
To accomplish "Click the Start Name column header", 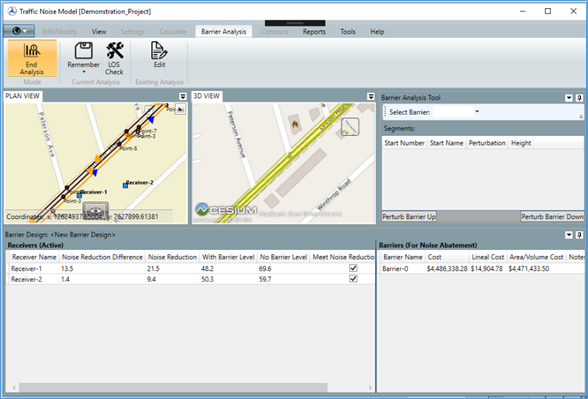I will (x=446, y=143).
